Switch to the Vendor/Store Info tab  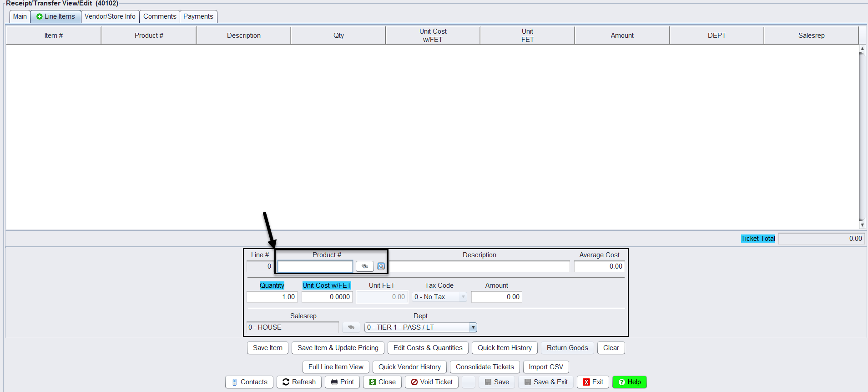point(110,16)
